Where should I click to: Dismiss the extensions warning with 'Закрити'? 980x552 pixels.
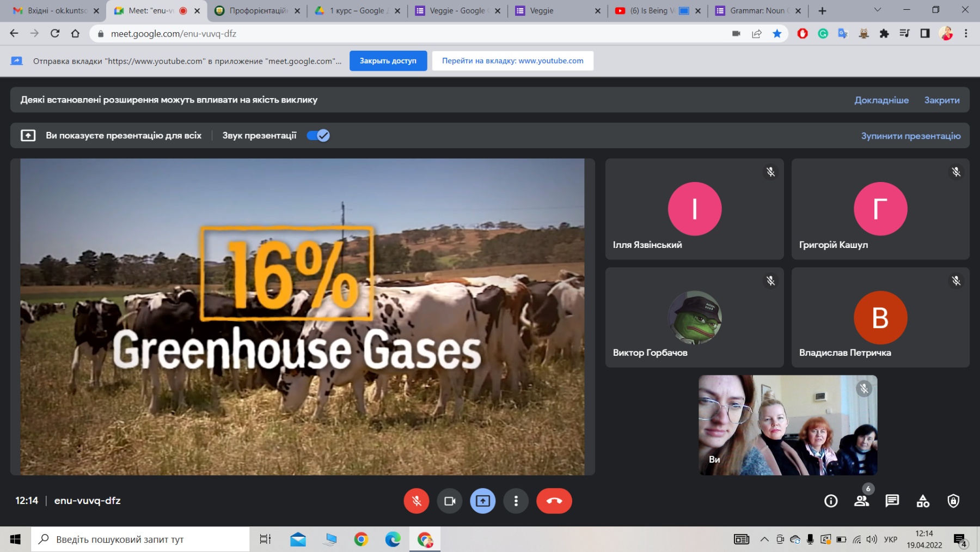point(941,100)
